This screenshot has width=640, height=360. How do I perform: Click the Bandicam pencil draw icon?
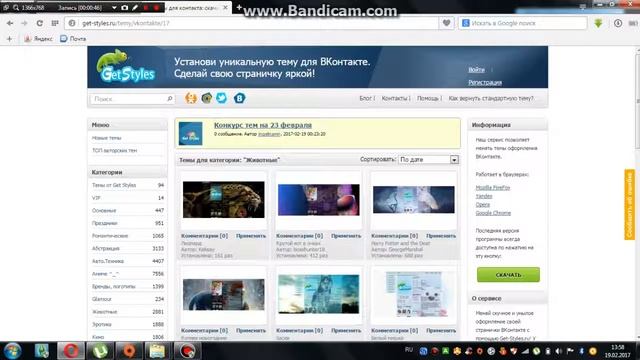(x=135, y=7)
